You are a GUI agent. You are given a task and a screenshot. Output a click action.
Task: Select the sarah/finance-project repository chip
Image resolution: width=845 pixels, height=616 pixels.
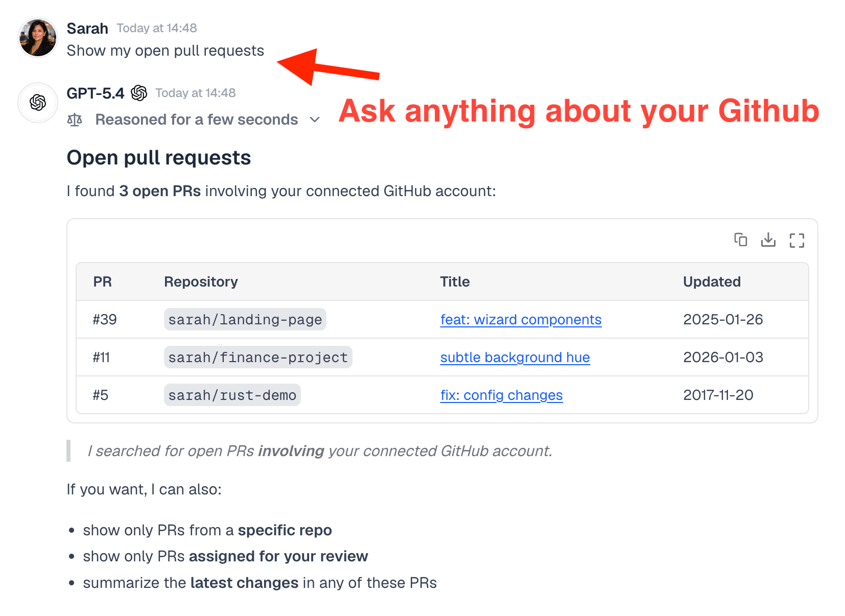(257, 357)
